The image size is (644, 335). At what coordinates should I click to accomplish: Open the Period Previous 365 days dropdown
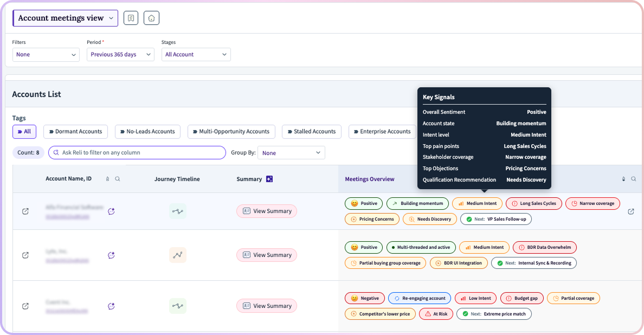pos(120,55)
